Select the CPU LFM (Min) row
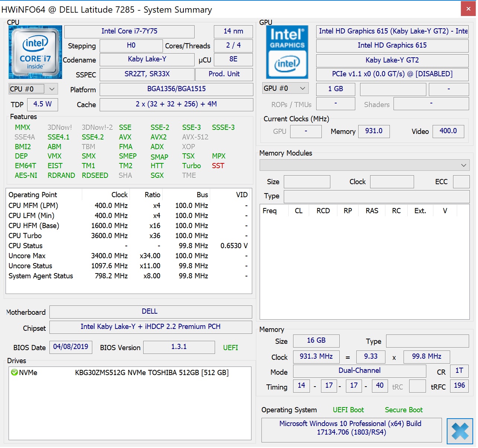The width and height of the screenshot is (478, 448). click(x=128, y=215)
